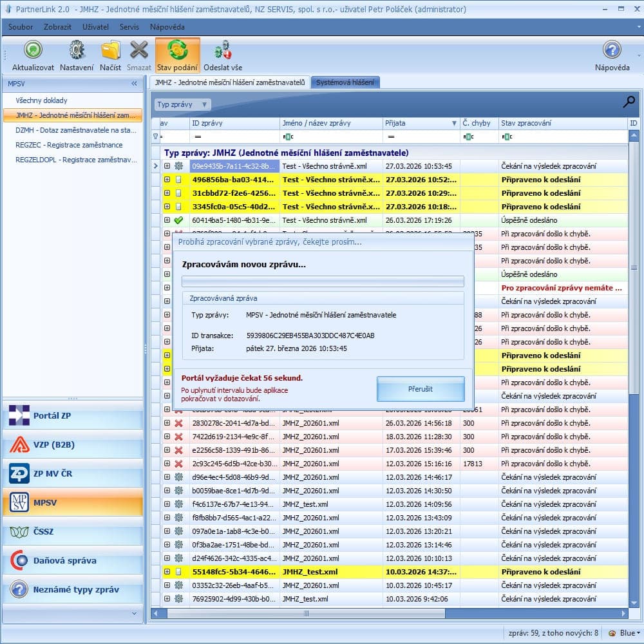
Task: Click the processing progress bar
Action: [323, 281]
